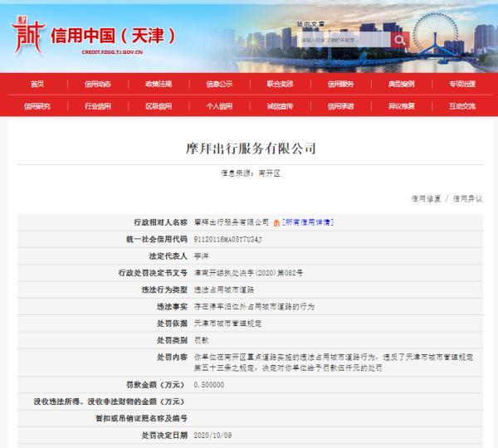Go to 行业信用 section

coord(98,106)
